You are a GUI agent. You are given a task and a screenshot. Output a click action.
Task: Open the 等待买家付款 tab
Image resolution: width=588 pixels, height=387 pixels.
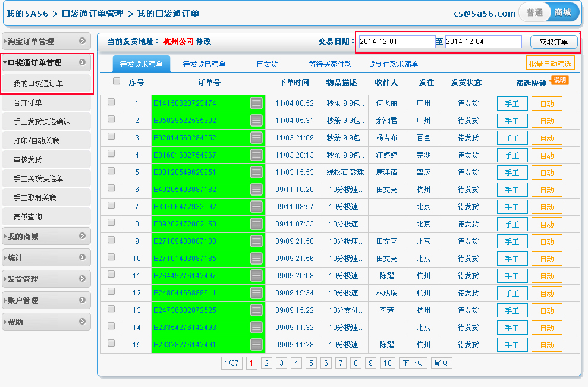coord(330,64)
